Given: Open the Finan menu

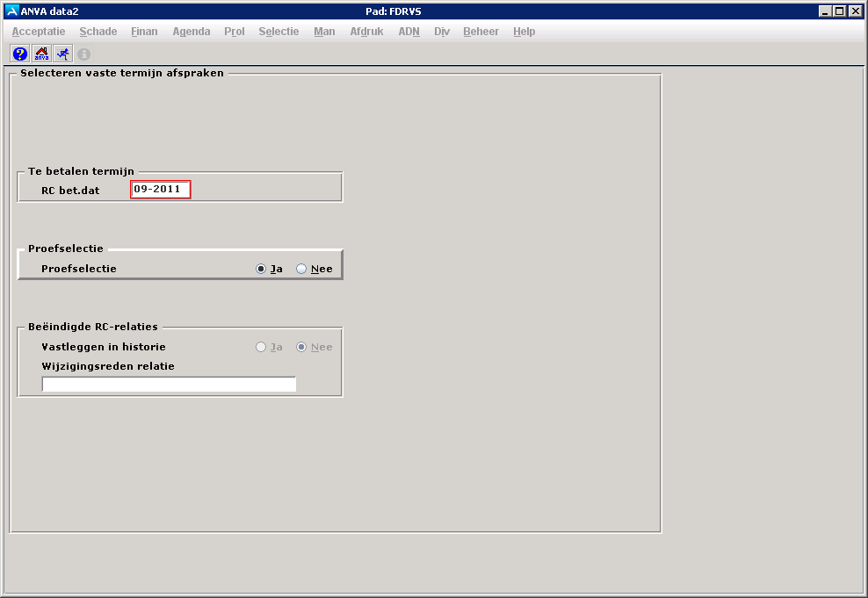Looking at the screenshot, I should point(144,32).
